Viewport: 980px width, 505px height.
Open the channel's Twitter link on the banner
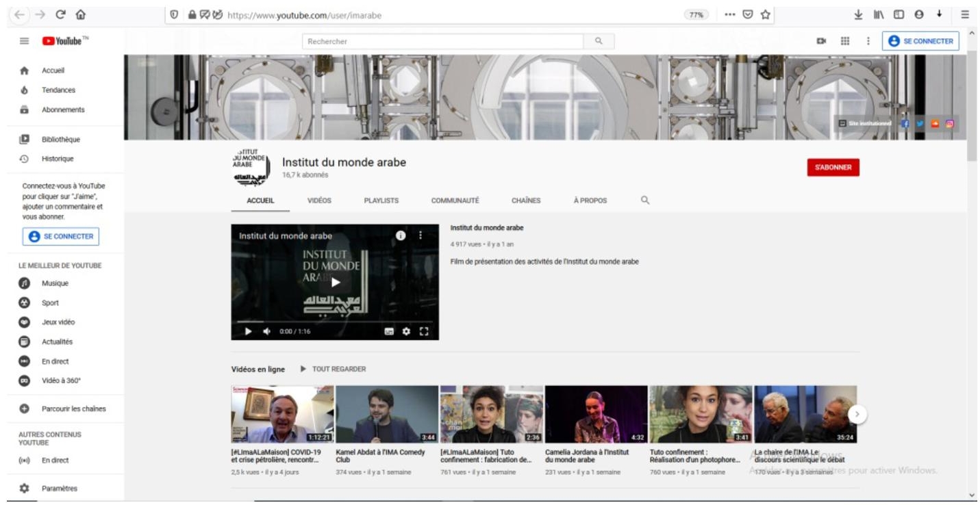tap(920, 124)
